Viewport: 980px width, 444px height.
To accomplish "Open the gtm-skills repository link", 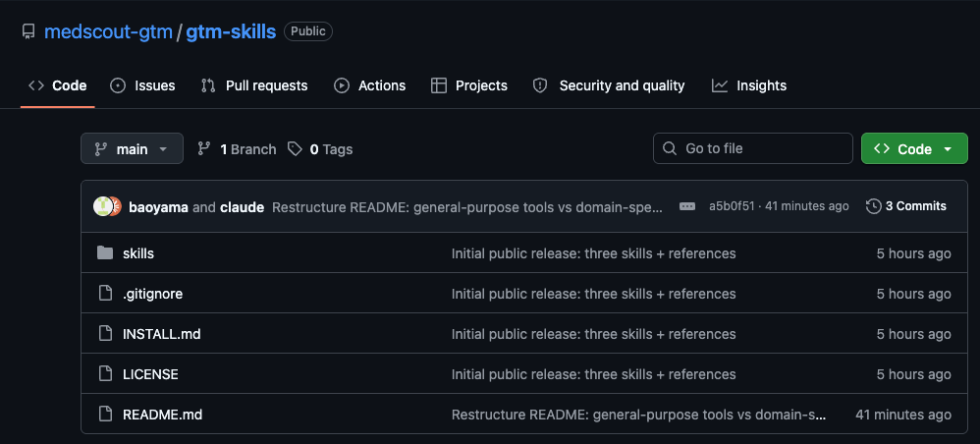I will tap(231, 31).
